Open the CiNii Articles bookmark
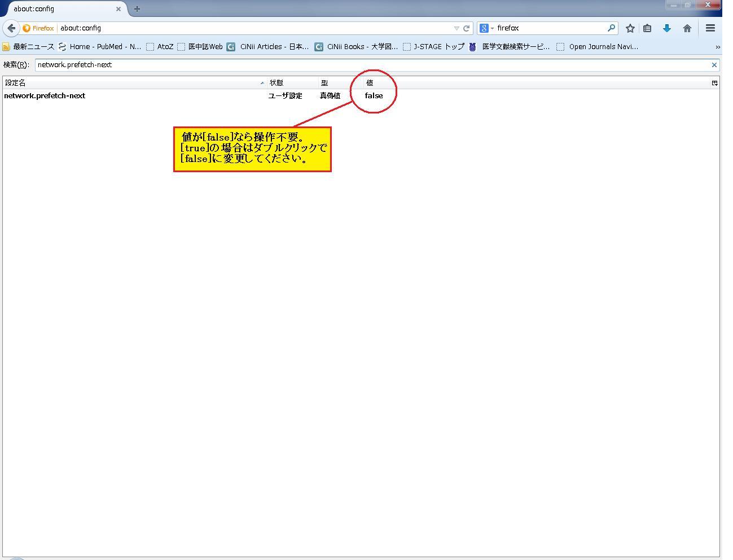 (x=268, y=47)
